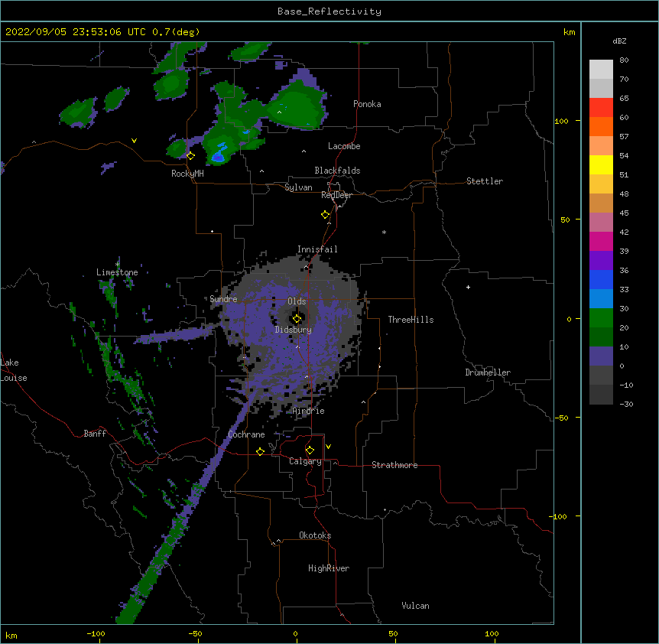Pick the light gray 80 dBZ legend swatch
Image resolution: width=659 pixels, height=644 pixels.
pos(601,70)
